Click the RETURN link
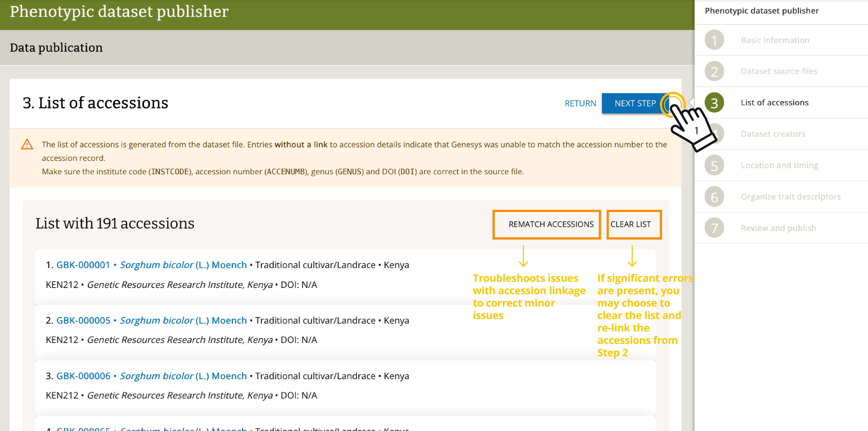Image resolution: width=868 pixels, height=431 pixels. pyautogui.click(x=580, y=103)
